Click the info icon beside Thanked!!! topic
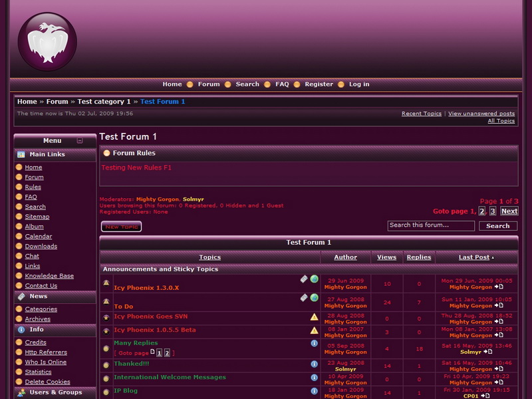The height and width of the screenshot is (399, 532). [x=315, y=364]
